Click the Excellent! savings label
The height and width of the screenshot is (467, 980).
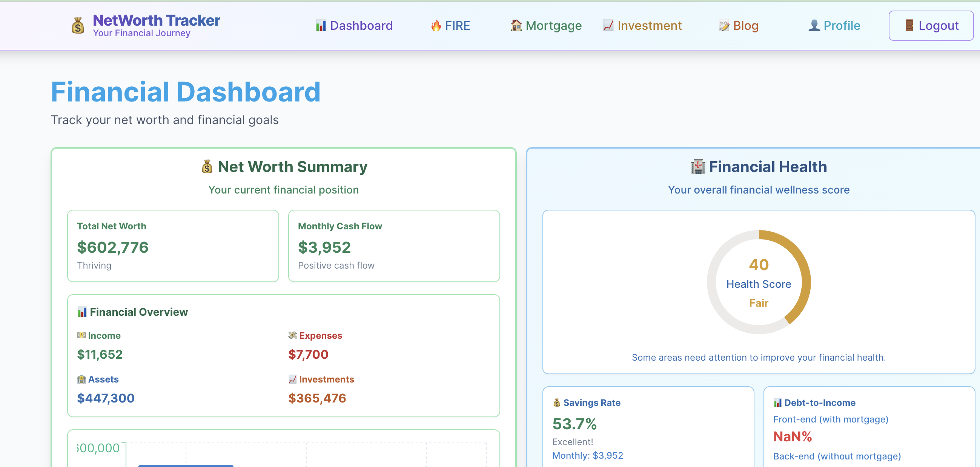click(573, 442)
